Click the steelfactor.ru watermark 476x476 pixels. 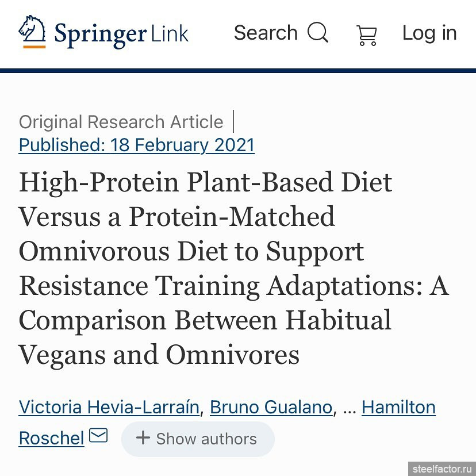[442, 469]
